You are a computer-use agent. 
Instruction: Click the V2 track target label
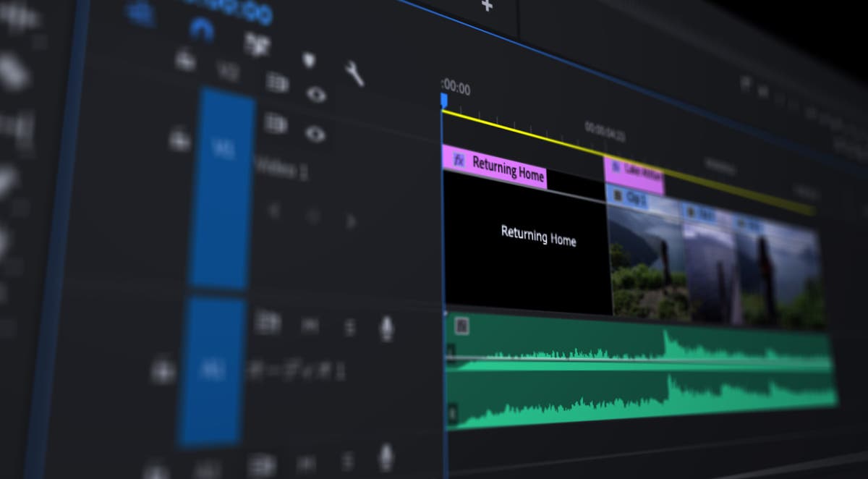(x=228, y=71)
